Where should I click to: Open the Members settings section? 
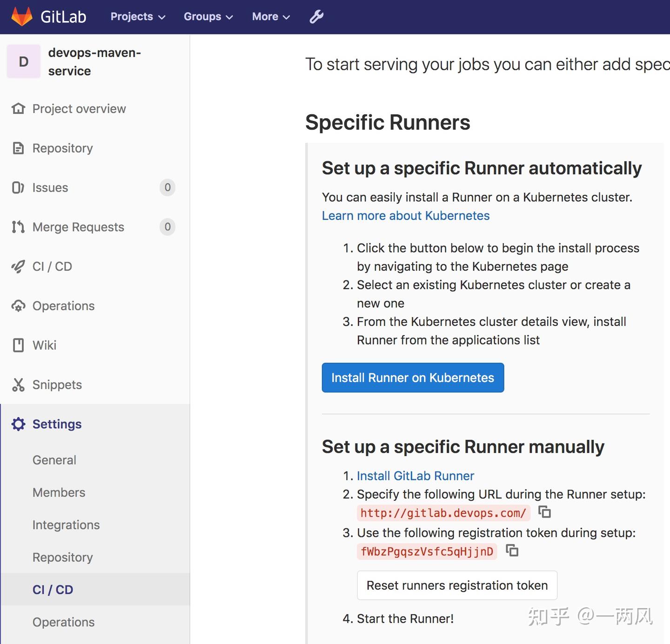59,492
